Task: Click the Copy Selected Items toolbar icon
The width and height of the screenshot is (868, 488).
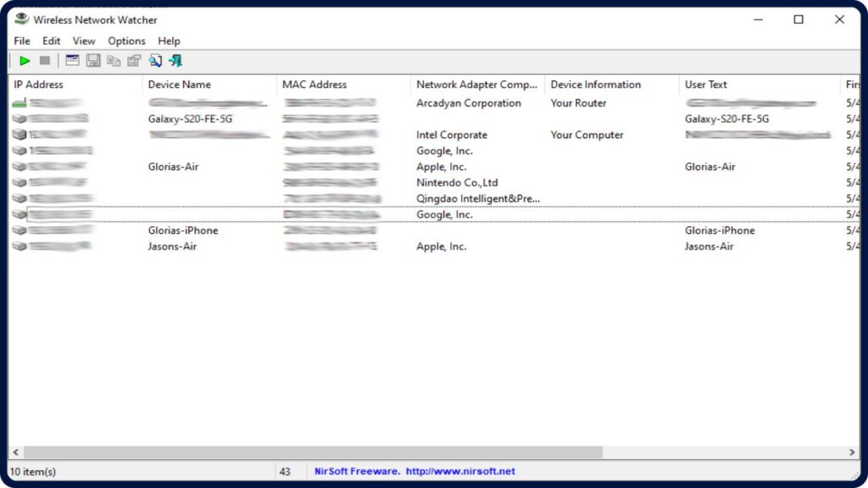Action: coord(114,60)
